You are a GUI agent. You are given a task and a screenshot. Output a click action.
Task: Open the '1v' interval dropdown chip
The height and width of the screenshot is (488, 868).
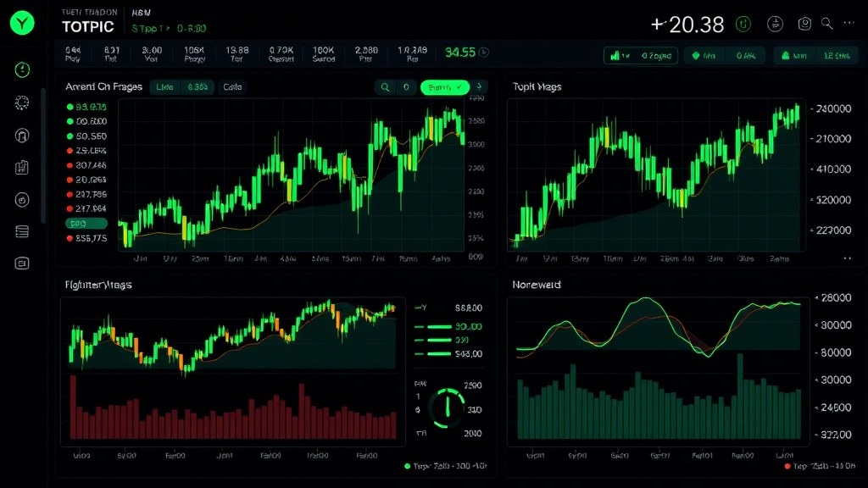tap(641, 55)
